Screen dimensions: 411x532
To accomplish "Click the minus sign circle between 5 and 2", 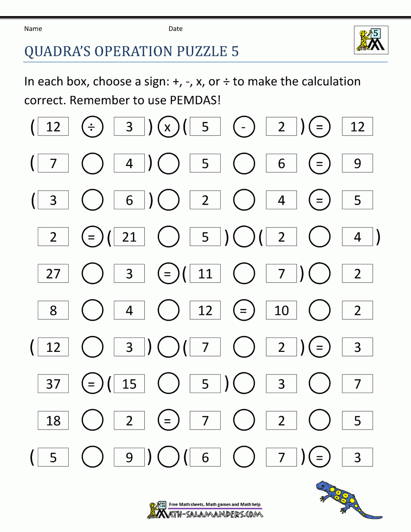I will (244, 127).
